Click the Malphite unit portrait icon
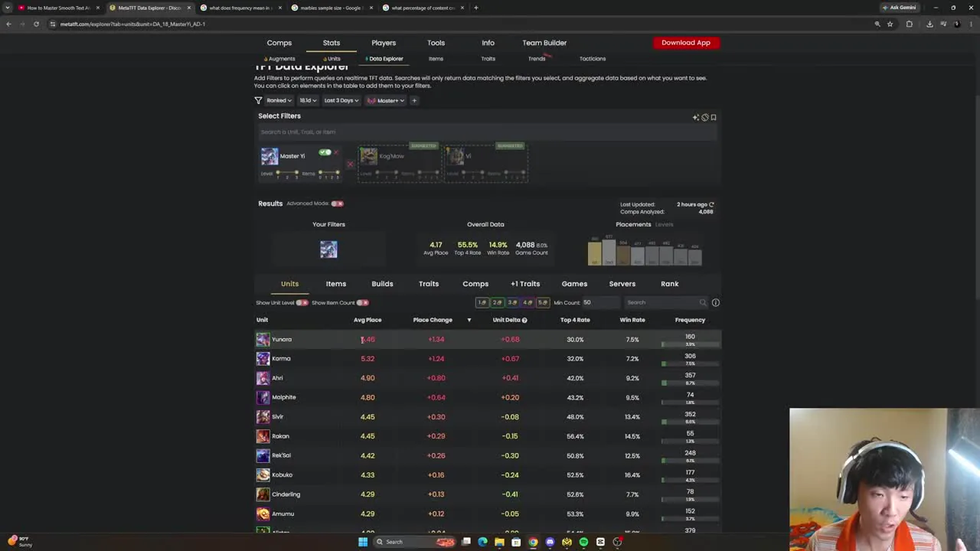980x551 pixels. [x=263, y=397]
